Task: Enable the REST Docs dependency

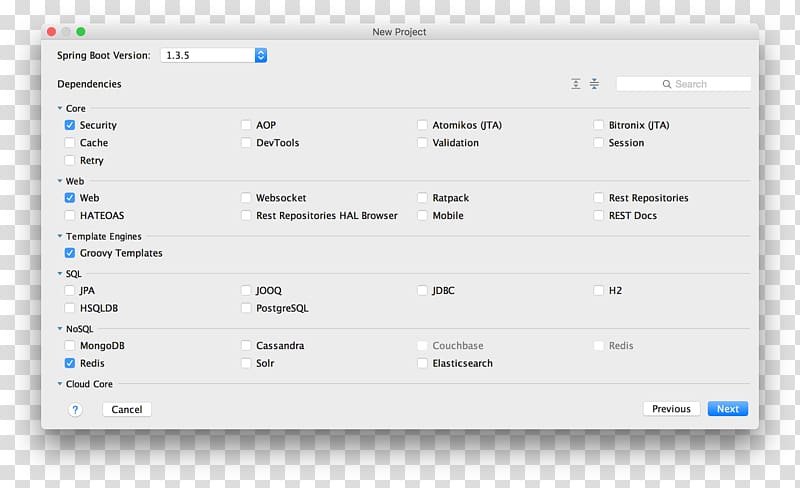Action: pyautogui.click(x=598, y=215)
